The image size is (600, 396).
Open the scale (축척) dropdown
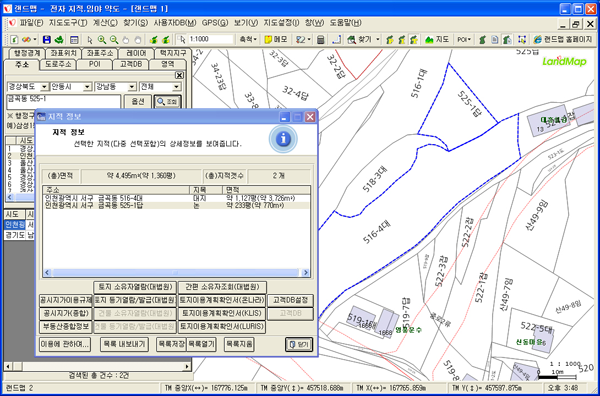248,39
